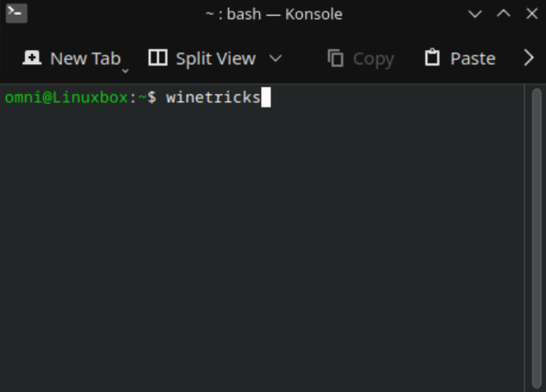The height and width of the screenshot is (392, 546).
Task: Maximize the Konsole window
Action: (503, 14)
